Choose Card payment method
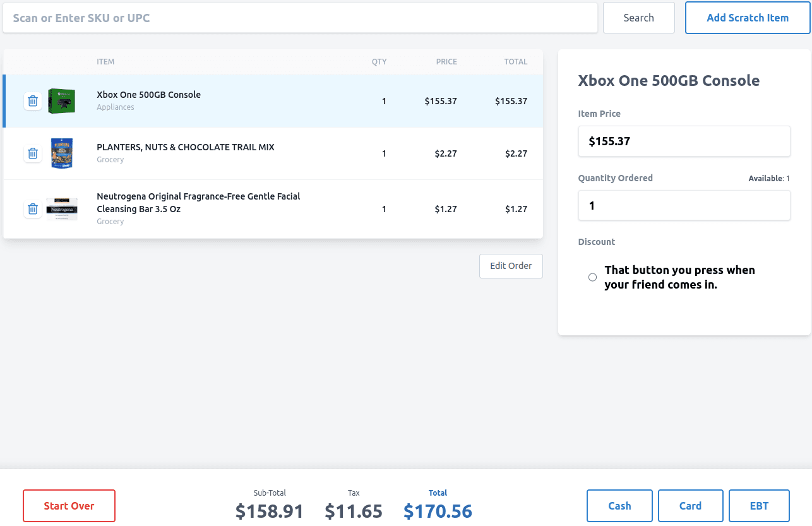812x526 pixels. [690, 506]
